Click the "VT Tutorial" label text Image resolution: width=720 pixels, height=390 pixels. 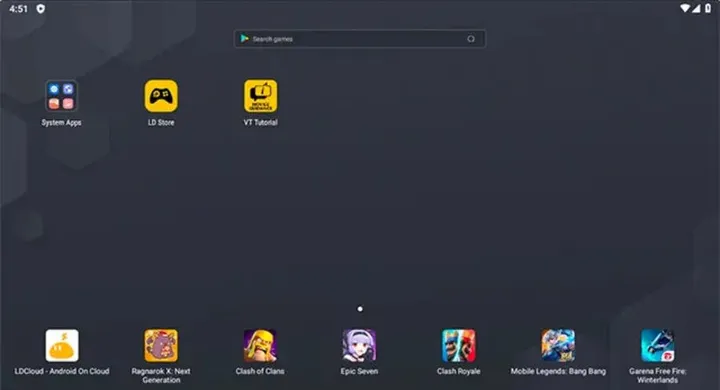pos(260,123)
